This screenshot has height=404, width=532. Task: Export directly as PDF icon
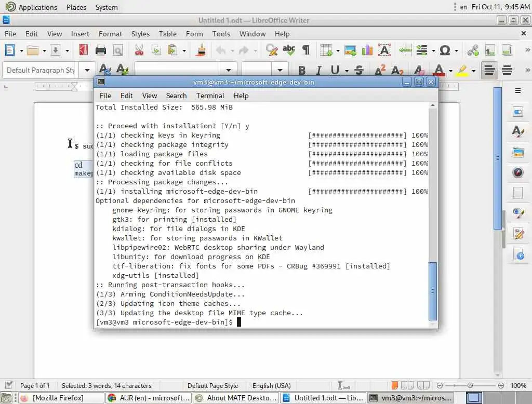point(83,50)
